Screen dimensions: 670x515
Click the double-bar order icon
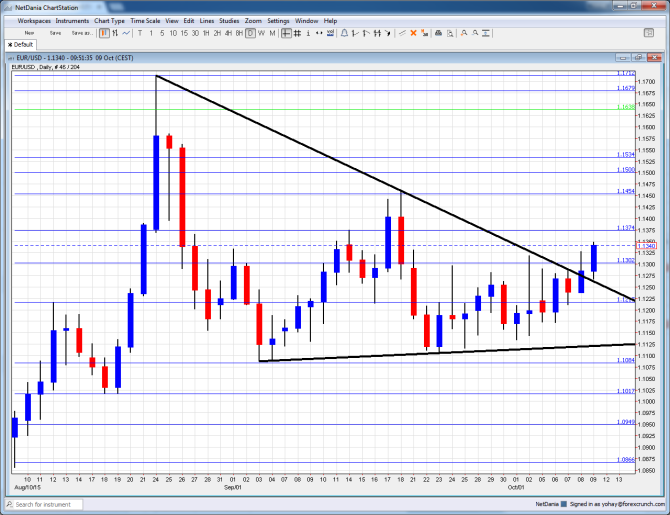(377, 33)
